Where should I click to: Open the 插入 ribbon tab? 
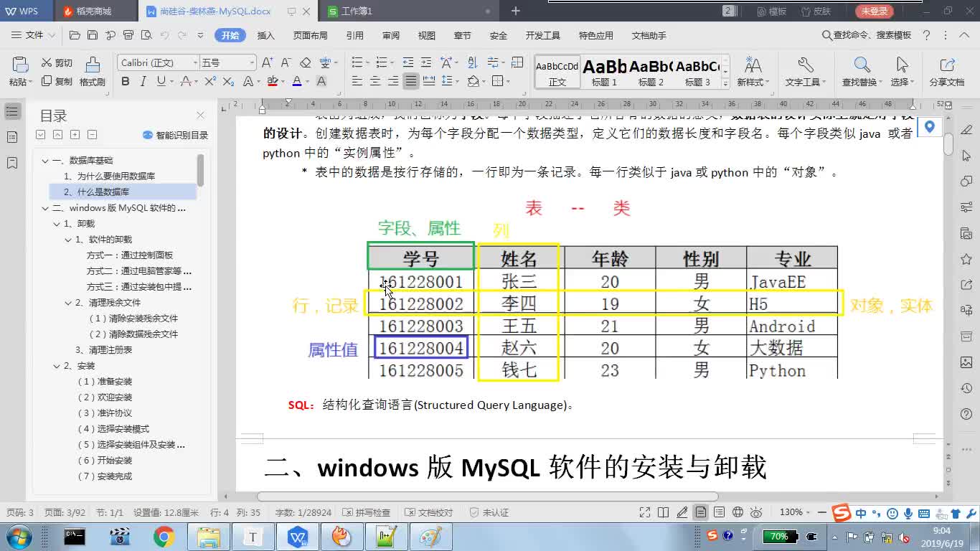[x=266, y=35]
